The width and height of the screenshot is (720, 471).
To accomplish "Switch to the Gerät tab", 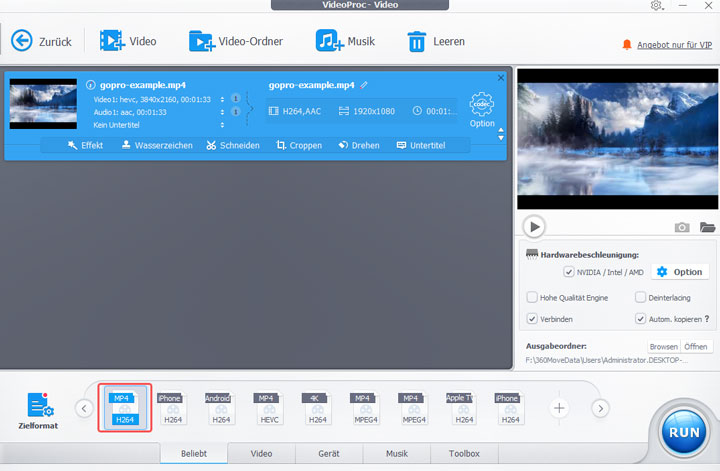I will point(329,454).
